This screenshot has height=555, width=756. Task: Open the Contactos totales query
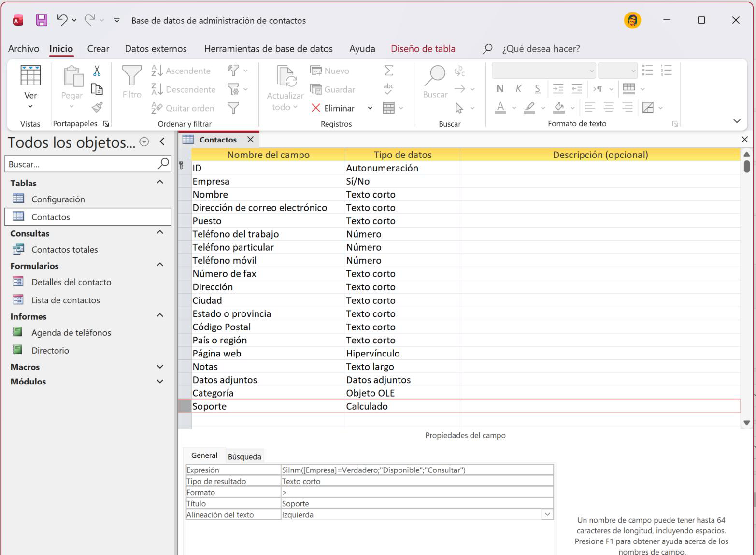pyautogui.click(x=65, y=249)
